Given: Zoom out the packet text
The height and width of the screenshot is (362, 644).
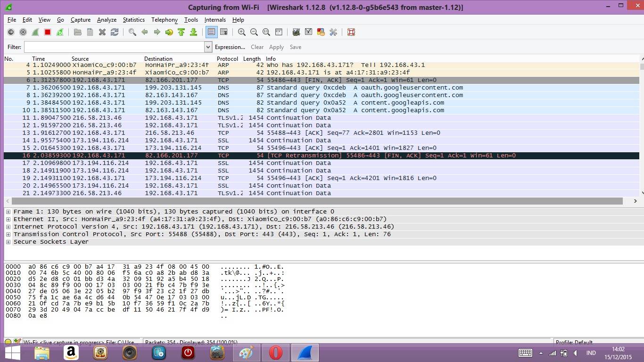Looking at the screenshot, I should tap(254, 32).
